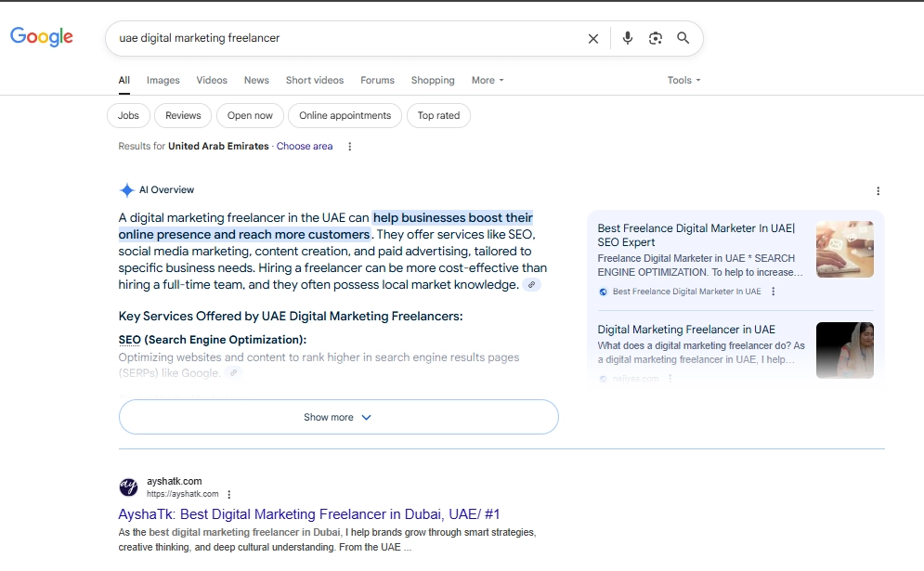Viewport: 924px width, 571px height.
Task: Click the United Arab Emirates location text
Action: [218, 146]
